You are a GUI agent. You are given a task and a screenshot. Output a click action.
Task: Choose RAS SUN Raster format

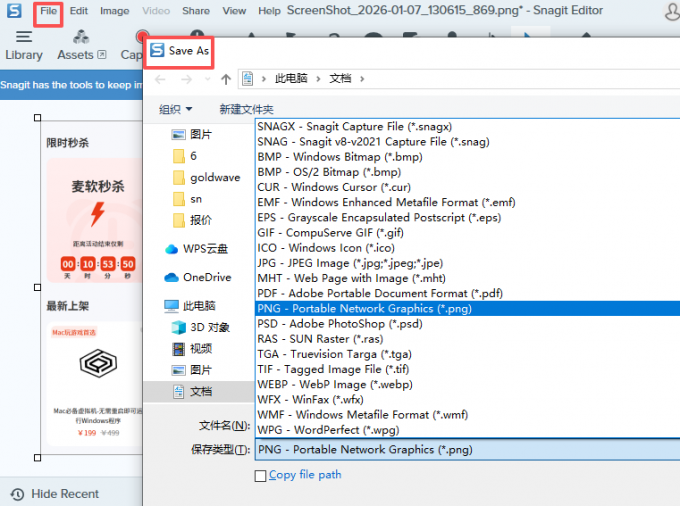pyautogui.click(x=468, y=339)
